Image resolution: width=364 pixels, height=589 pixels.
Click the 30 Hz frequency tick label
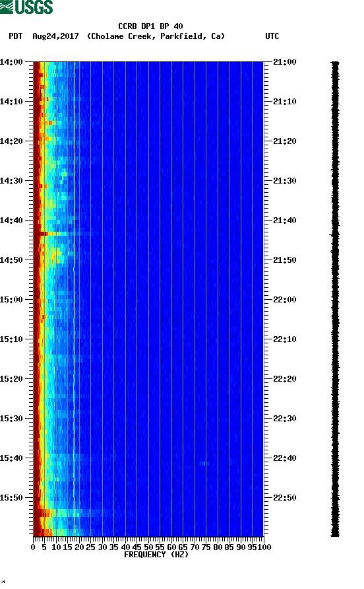[102, 547]
